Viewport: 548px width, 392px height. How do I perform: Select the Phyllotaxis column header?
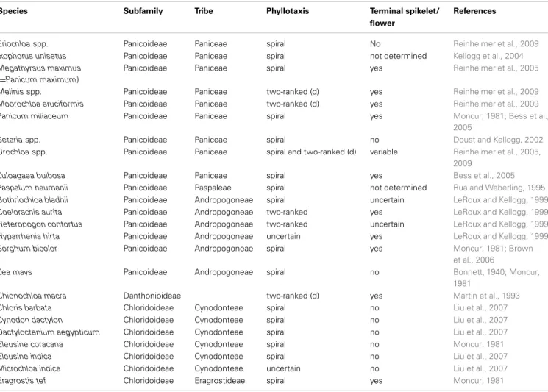pos(288,11)
